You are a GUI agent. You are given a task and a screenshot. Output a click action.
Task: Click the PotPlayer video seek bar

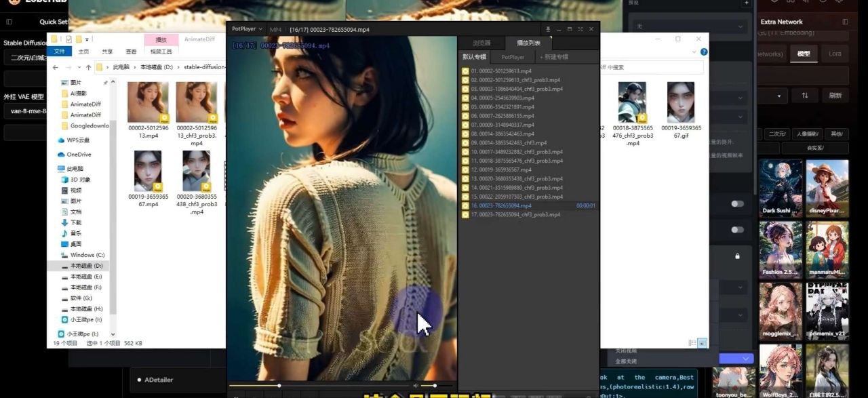point(320,386)
